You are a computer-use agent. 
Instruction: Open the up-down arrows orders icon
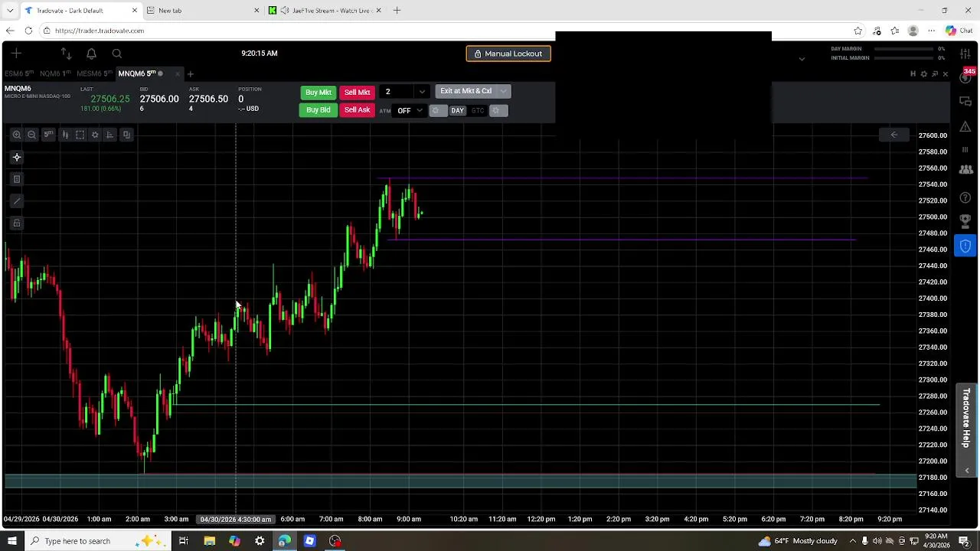tap(66, 54)
